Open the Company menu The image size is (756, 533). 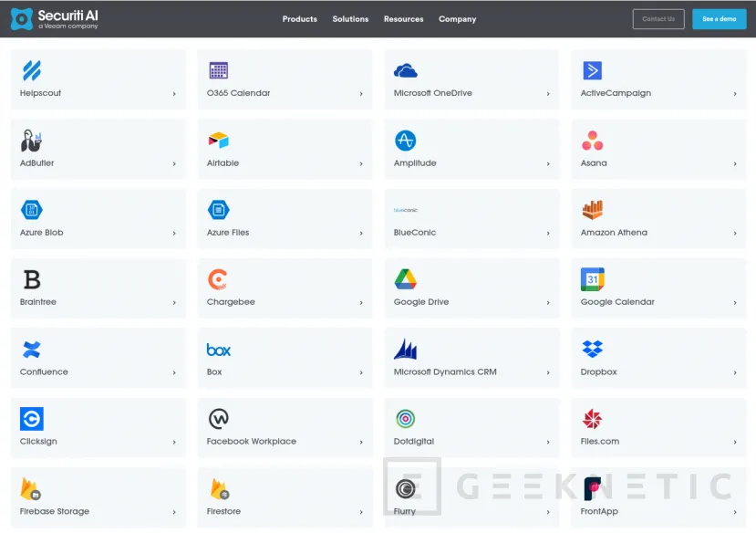pyautogui.click(x=457, y=19)
